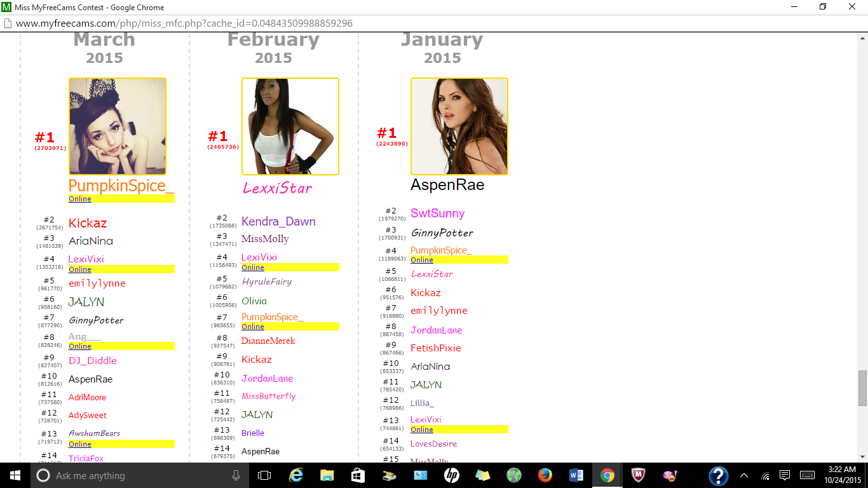Open March winner PumpkinSpice_ name link
This screenshot has height=488, width=868.
(121, 186)
